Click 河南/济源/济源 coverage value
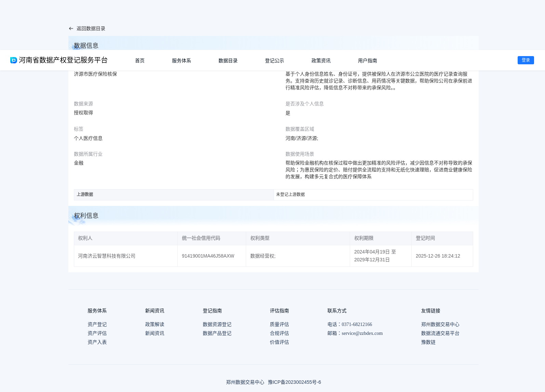This screenshot has height=392, width=545. point(302,138)
